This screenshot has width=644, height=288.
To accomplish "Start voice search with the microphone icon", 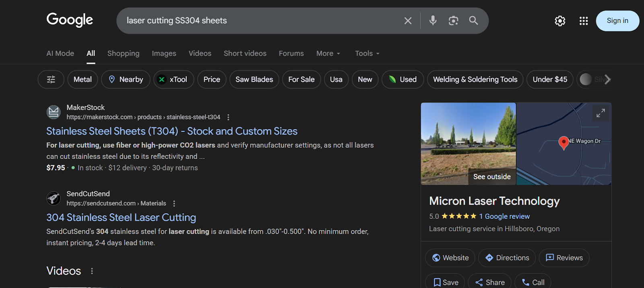I will click(x=433, y=21).
